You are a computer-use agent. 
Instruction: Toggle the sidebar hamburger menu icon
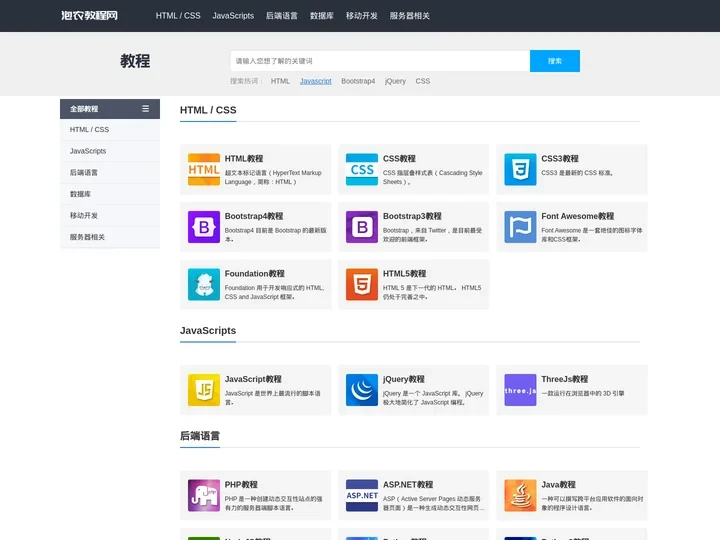coord(146,109)
